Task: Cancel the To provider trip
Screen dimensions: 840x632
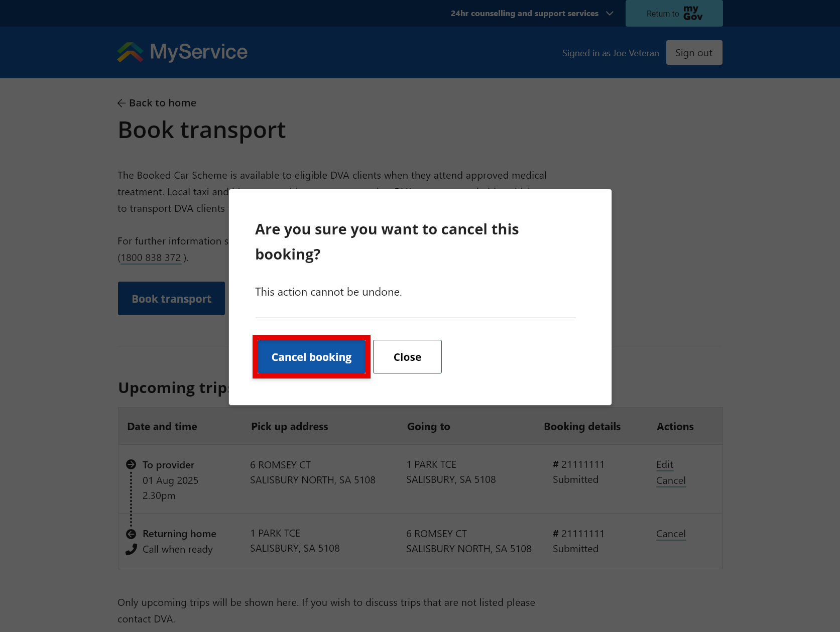Action: point(671,480)
